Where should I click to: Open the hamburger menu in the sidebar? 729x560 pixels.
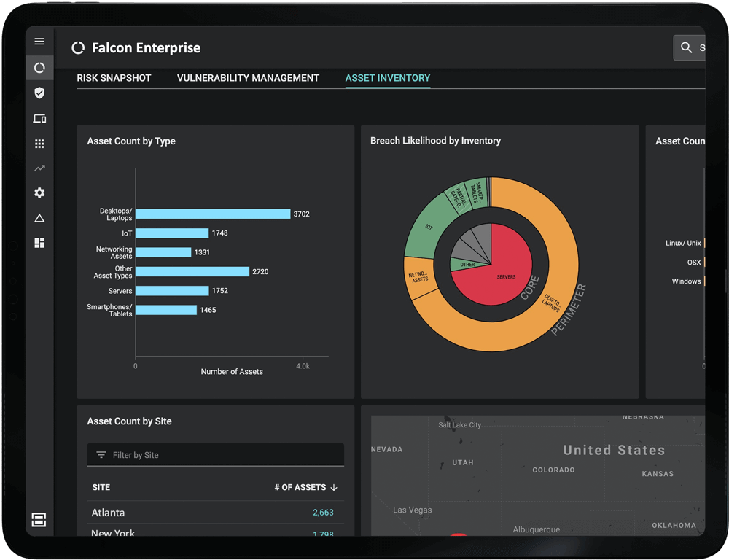(x=39, y=42)
